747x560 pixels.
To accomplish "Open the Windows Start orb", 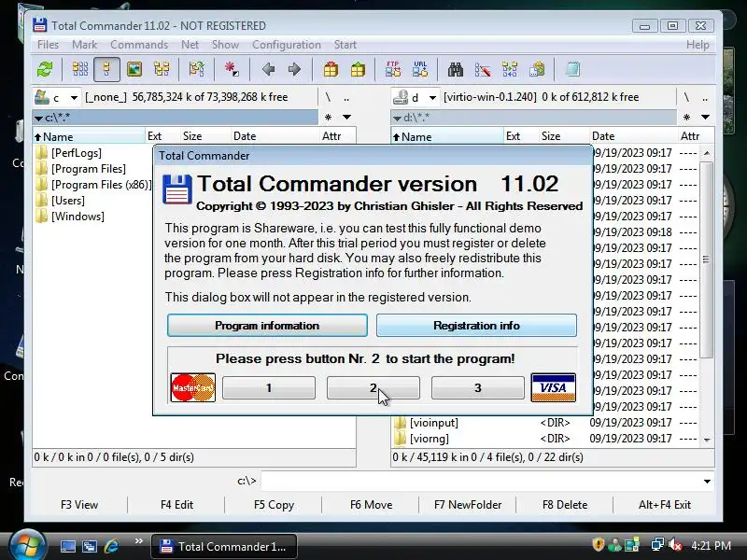I will pyautogui.click(x=27, y=545).
